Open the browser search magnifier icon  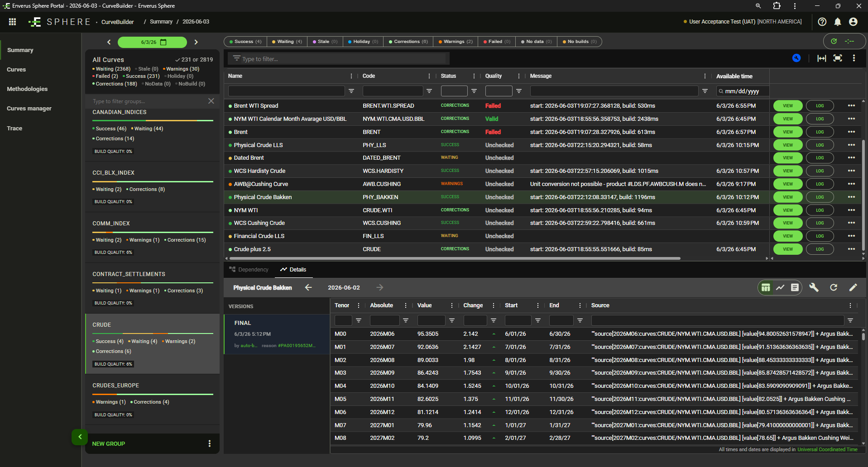[x=758, y=6]
